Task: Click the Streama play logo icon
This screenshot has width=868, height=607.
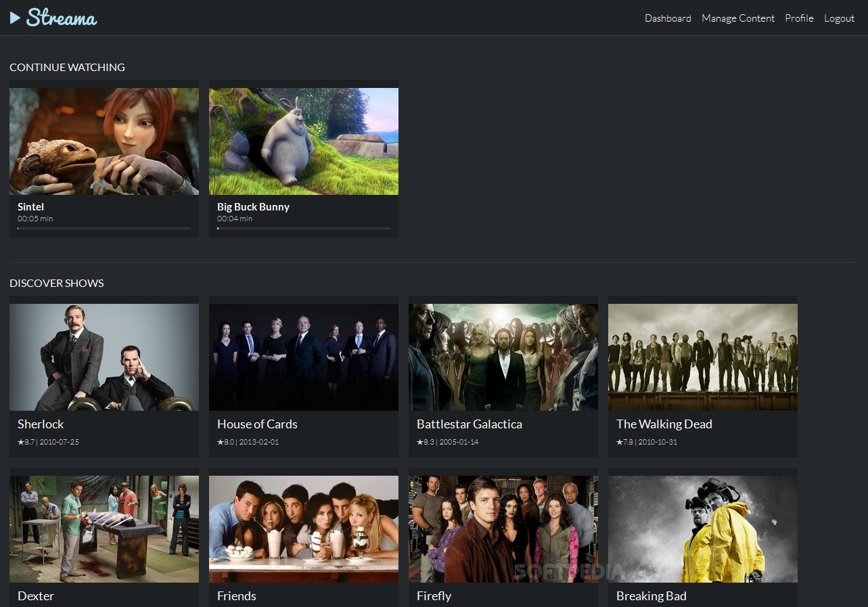Action: click(x=15, y=18)
